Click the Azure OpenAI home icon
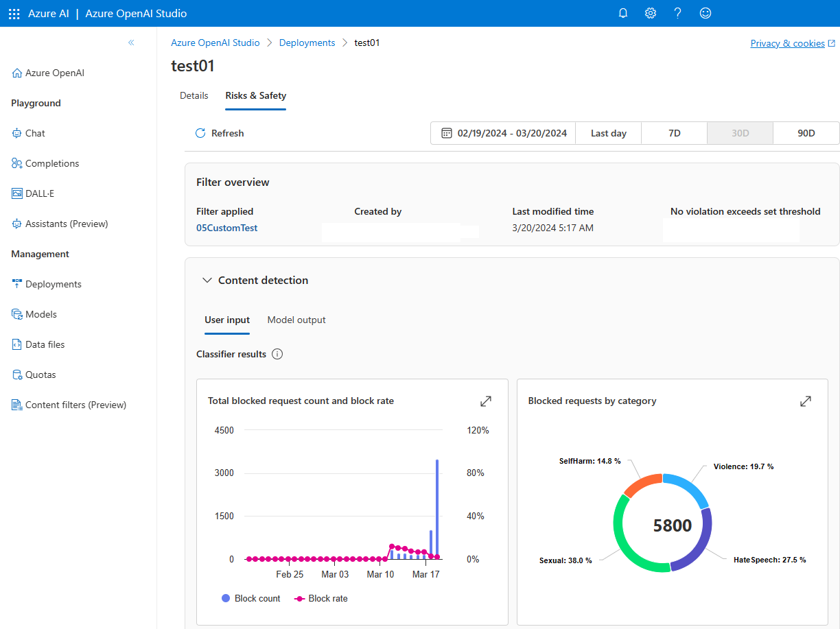This screenshot has height=629, width=840. tap(17, 73)
